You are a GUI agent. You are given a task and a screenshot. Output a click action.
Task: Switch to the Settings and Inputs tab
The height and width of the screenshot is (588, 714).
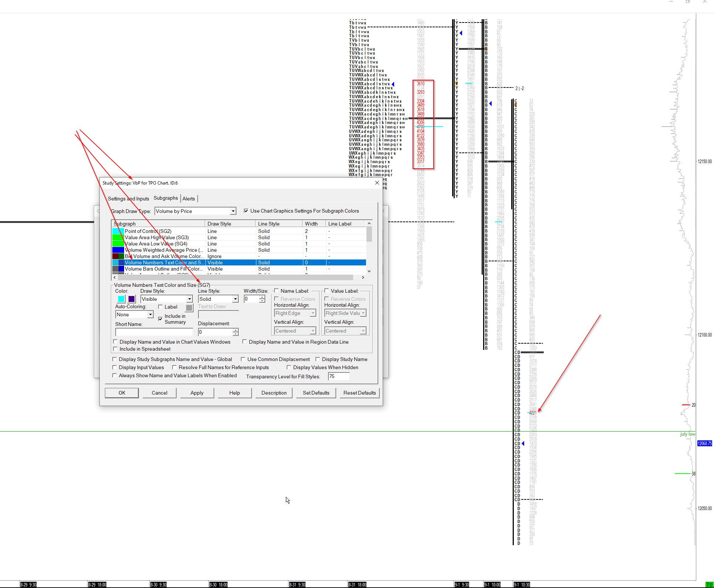128,199
